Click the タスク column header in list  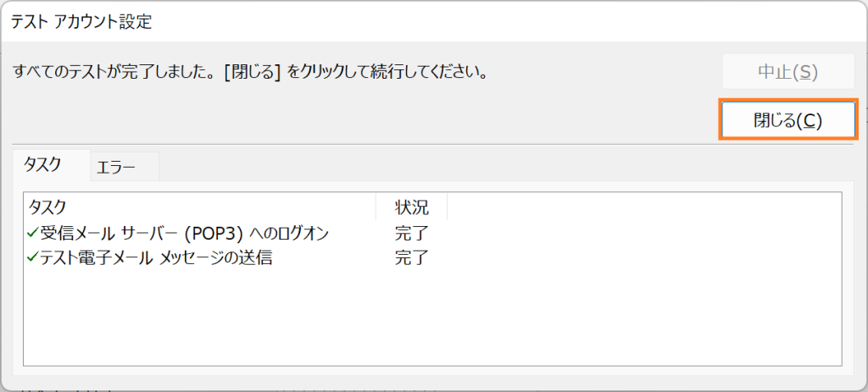[200, 207]
